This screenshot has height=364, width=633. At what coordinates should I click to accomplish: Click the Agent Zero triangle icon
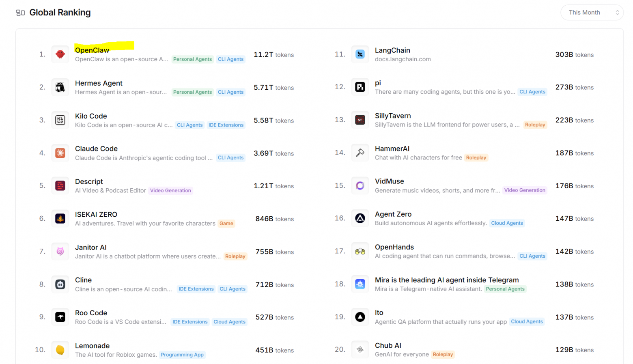(360, 218)
